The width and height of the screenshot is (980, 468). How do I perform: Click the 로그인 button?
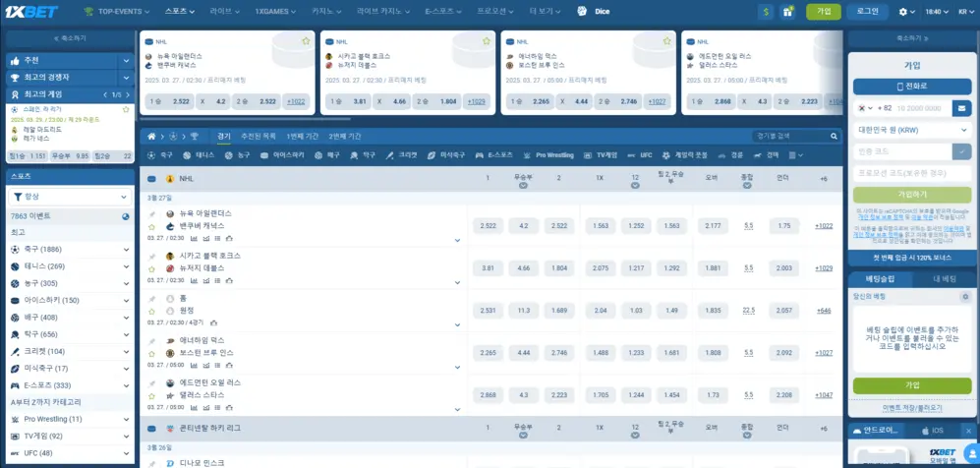[868, 11]
